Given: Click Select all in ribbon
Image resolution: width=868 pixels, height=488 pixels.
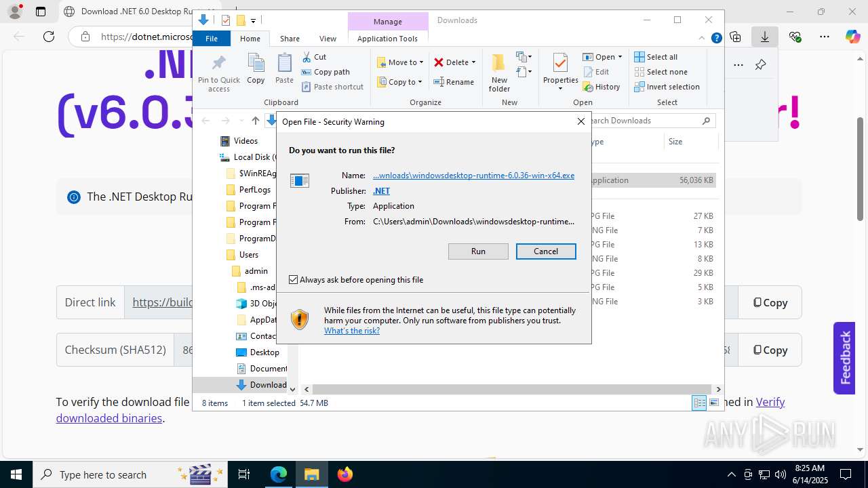Looking at the screenshot, I should pos(656,57).
